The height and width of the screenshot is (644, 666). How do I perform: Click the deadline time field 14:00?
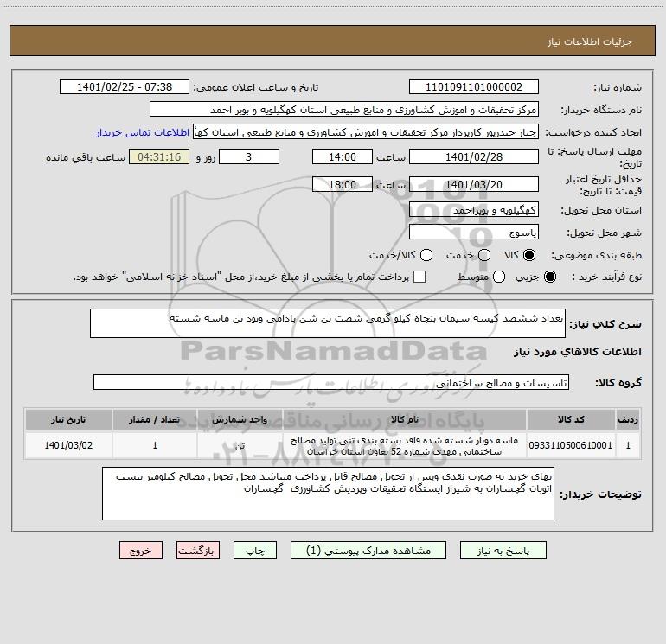(x=343, y=156)
